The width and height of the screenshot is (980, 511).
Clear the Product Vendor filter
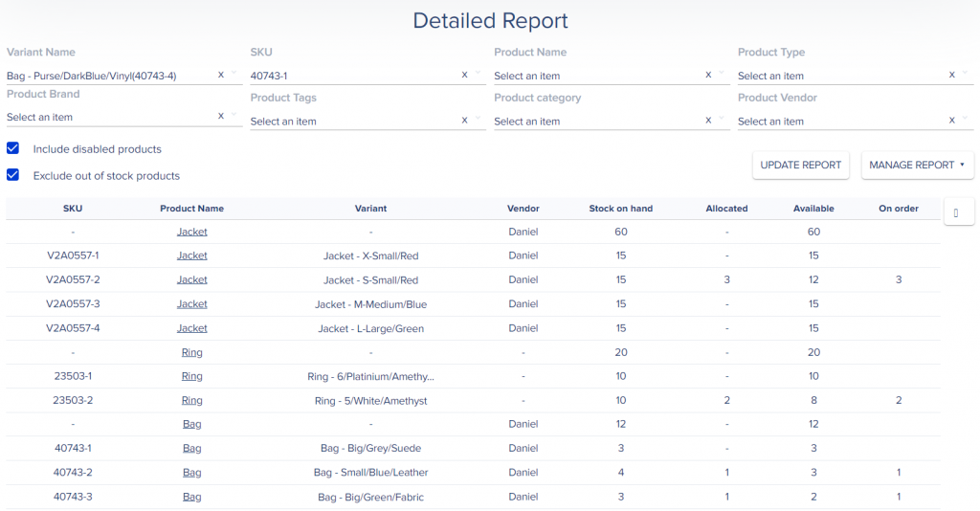click(x=952, y=121)
